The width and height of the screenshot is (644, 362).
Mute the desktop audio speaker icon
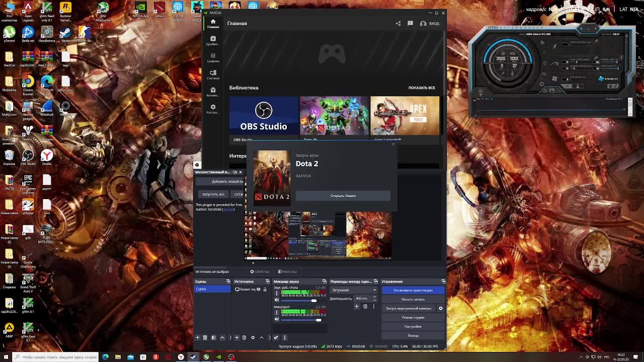click(x=276, y=301)
